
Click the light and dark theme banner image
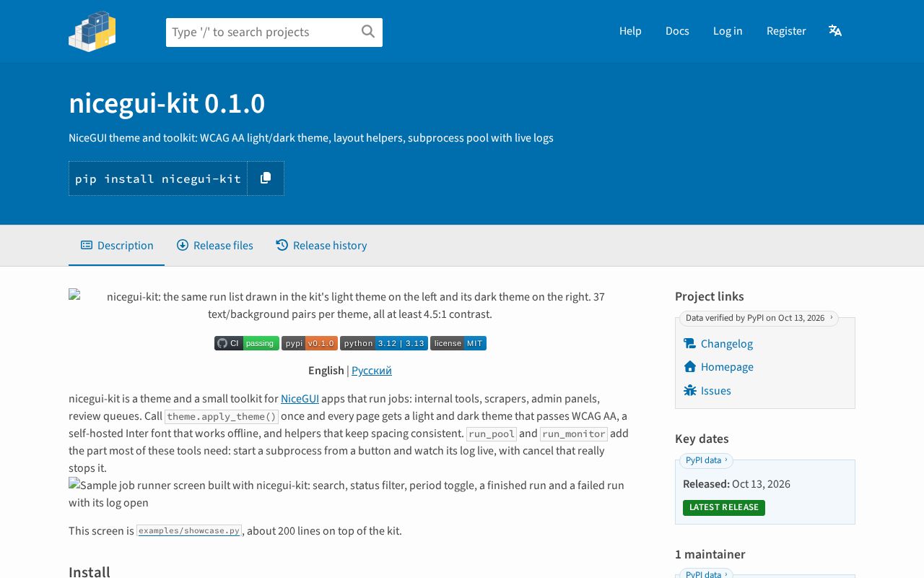click(x=349, y=305)
